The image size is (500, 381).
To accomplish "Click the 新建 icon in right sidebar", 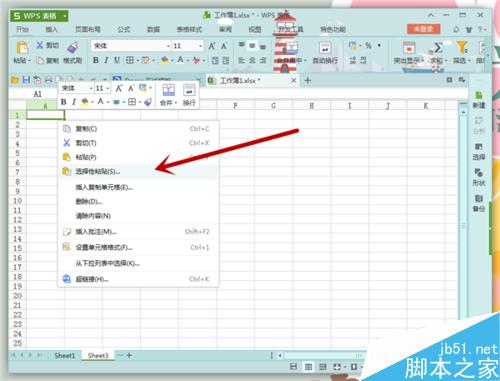I will click(479, 95).
